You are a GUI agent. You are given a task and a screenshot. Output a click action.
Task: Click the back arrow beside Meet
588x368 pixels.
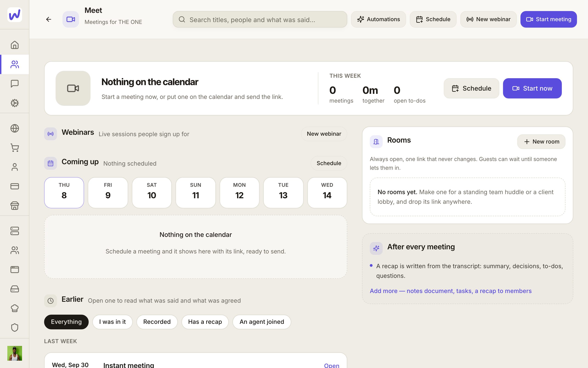(x=49, y=19)
